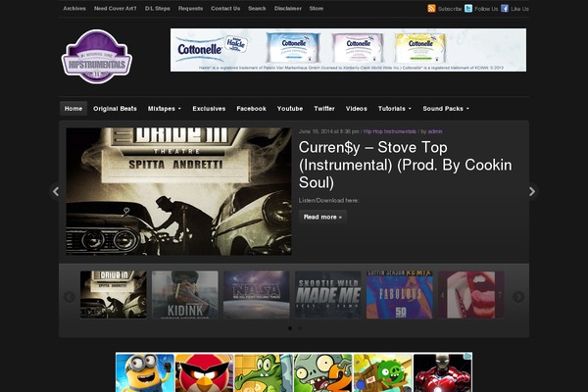Select NASA thumbnail
This screenshot has width=588, height=392.
[x=257, y=295]
